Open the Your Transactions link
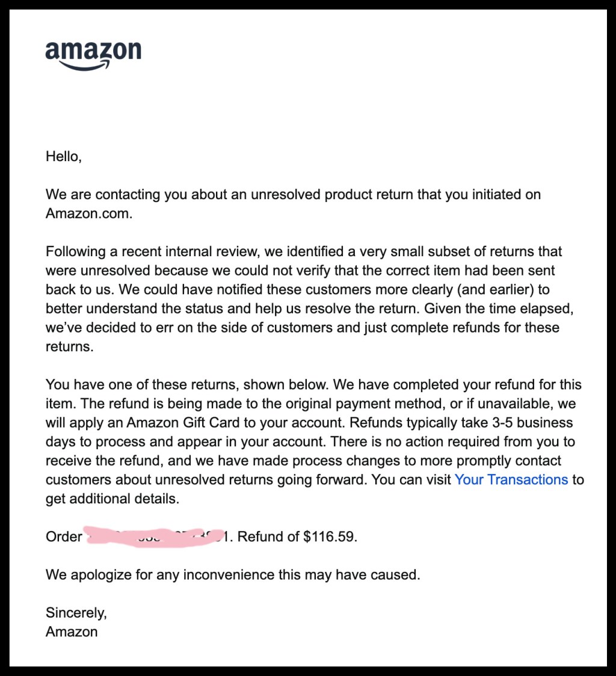 tap(511, 480)
